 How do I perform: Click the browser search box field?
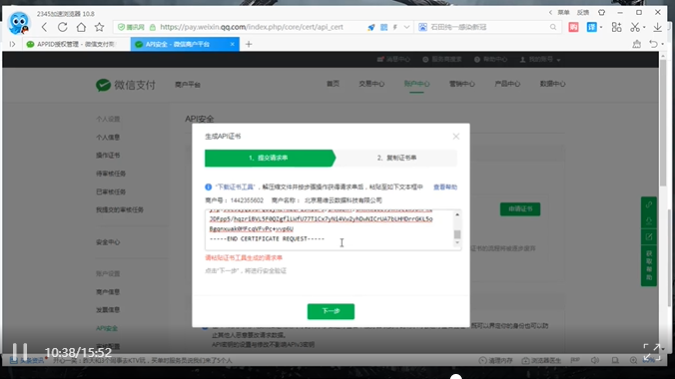click(x=489, y=27)
